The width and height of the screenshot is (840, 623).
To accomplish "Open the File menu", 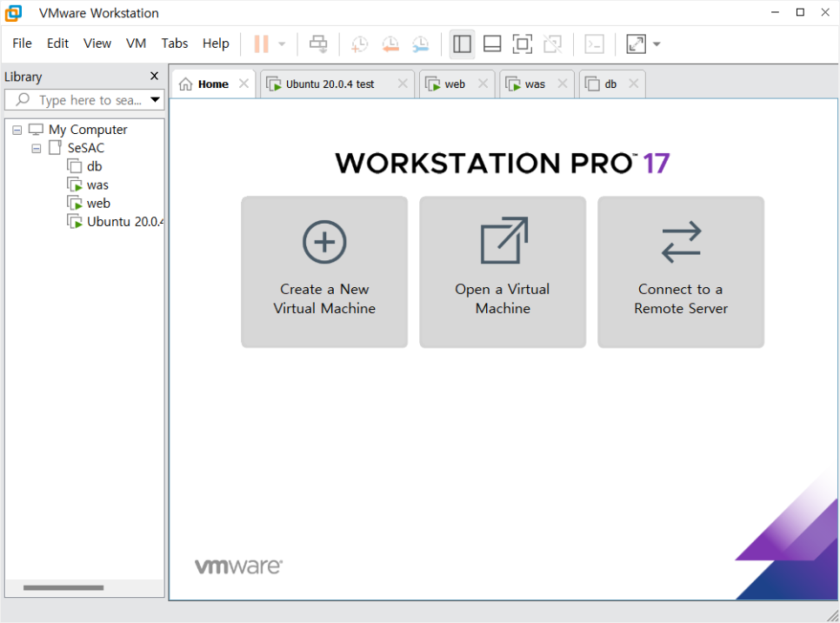I will click(x=22, y=44).
